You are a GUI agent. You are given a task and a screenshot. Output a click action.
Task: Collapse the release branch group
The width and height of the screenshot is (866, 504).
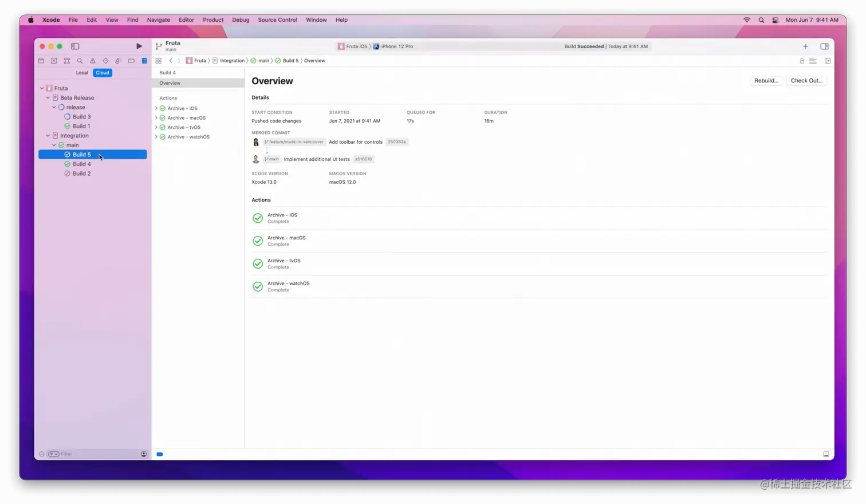(54, 107)
